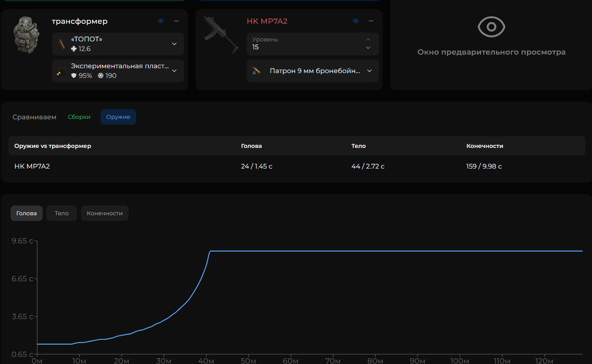Viewport: 592px width, 364px height.
Task: Click Окно предварительного просмотра text
Action: pyautogui.click(x=491, y=52)
